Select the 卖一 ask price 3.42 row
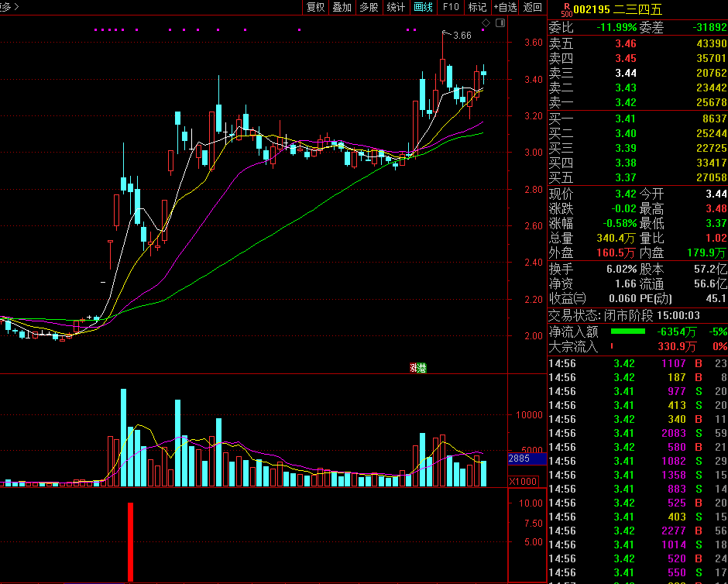Viewport: 728px width, 584px height. click(637, 102)
